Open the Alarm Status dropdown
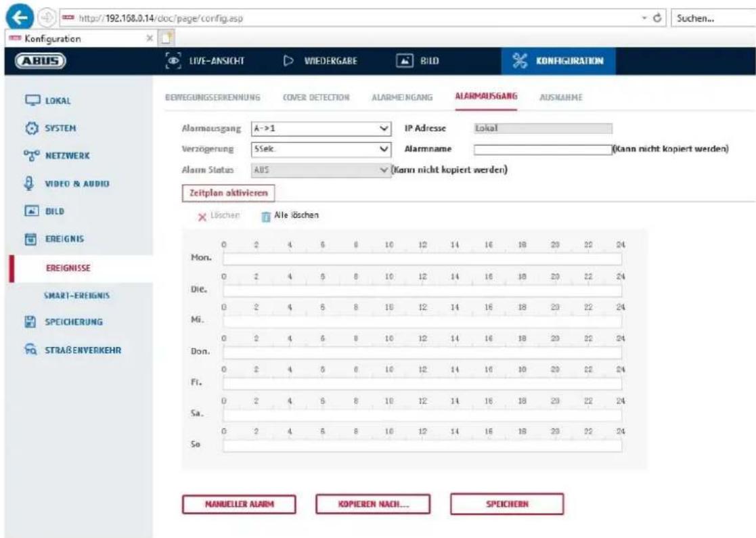The width and height of the screenshot is (756, 538). pyautogui.click(x=321, y=170)
